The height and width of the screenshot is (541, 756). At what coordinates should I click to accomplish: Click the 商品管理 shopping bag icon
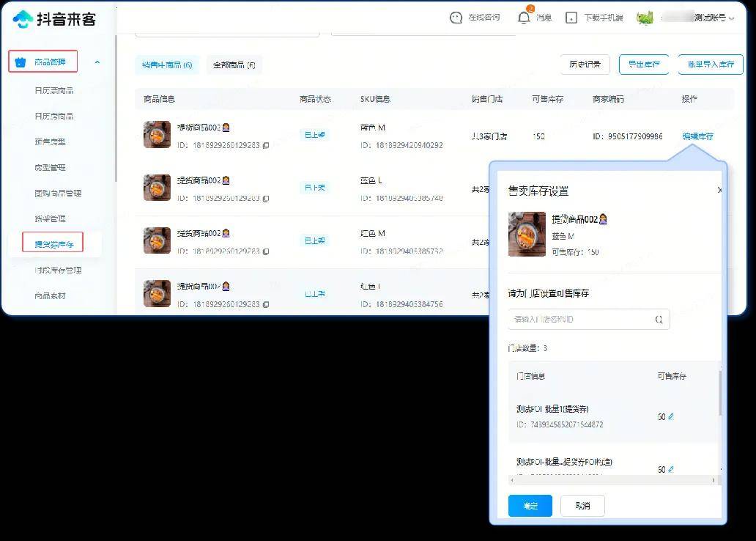pyautogui.click(x=21, y=62)
